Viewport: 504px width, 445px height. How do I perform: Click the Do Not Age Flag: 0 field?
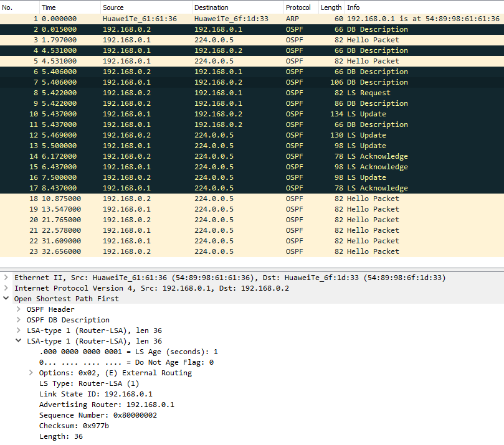click(126, 362)
